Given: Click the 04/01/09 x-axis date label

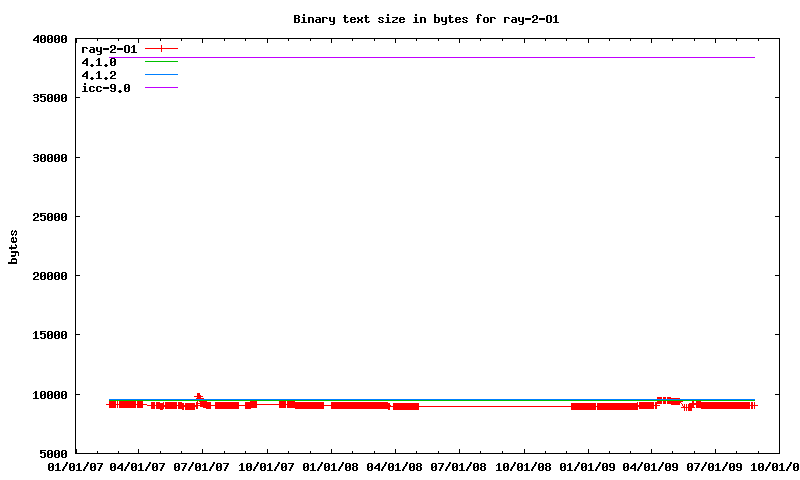Looking at the screenshot, I should click(651, 466).
